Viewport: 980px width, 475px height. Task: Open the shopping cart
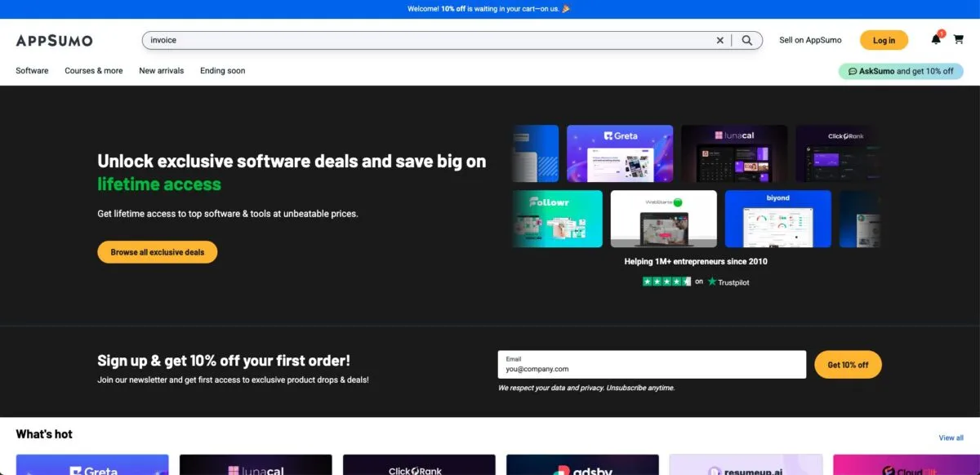point(958,40)
